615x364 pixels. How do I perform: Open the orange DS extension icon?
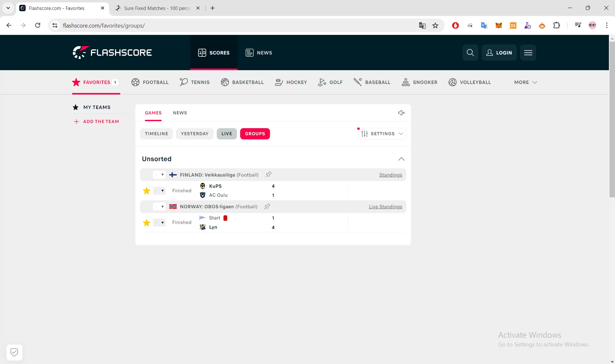pyautogui.click(x=513, y=25)
